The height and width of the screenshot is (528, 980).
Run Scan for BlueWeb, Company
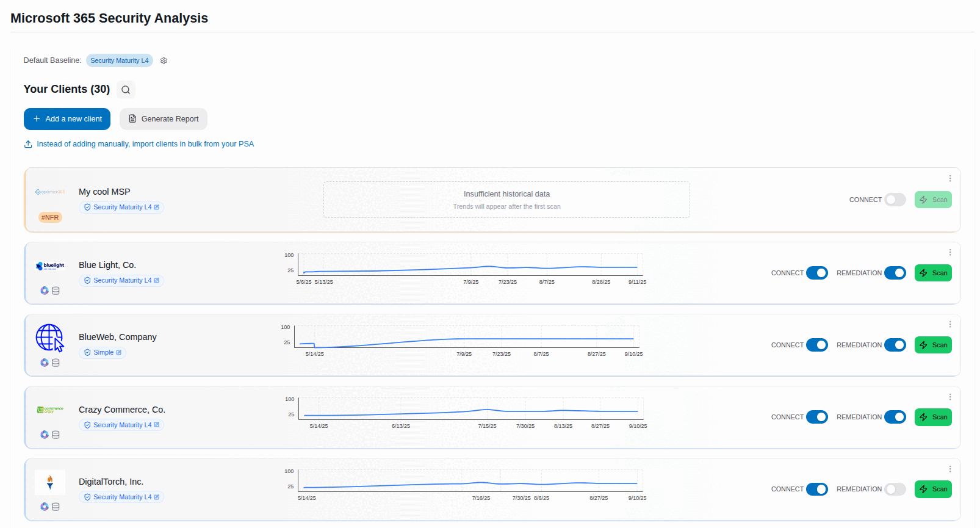tap(933, 345)
